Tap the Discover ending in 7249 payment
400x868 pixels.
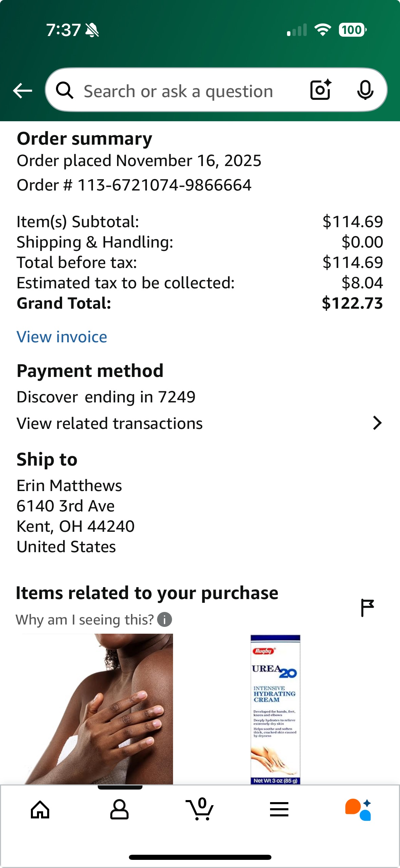(106, 397)
